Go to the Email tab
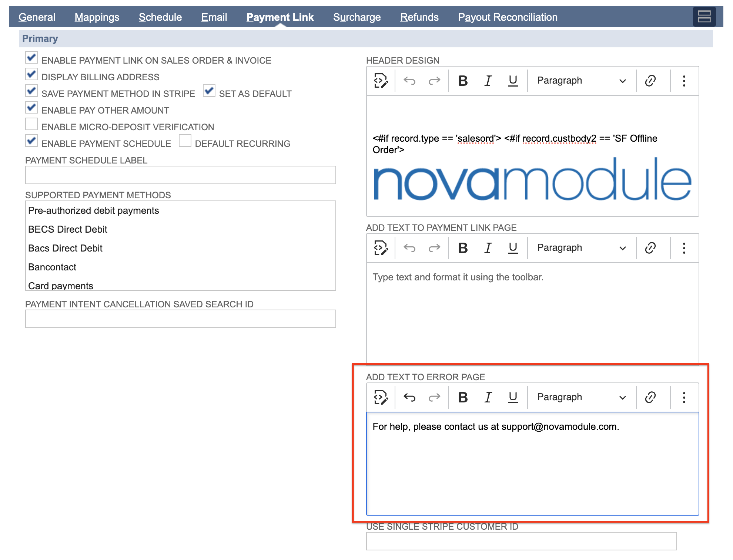 pyautogui.click(x=214, y=17)
